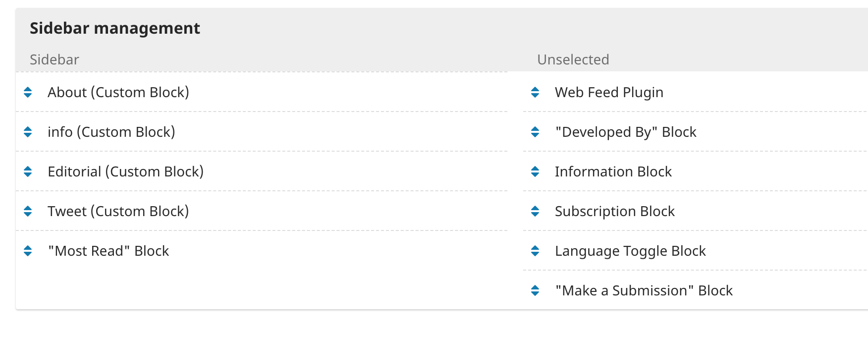Click the reorder arrows beside "Developed By" Block
The height and width of the screenshot is (339, 868).
[535, 132]
